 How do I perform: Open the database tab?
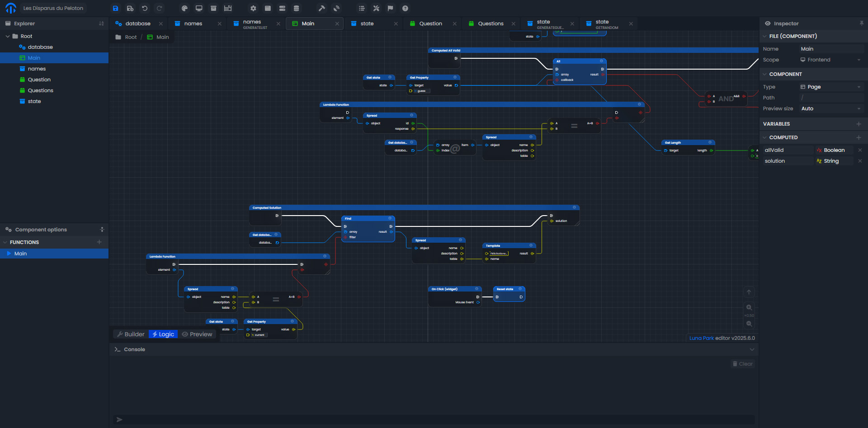[138, 24]
